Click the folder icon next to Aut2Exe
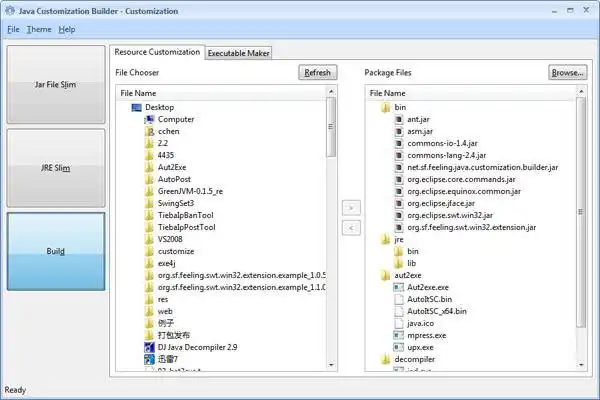Screen dimensions: 600x400 [x=149, y=167]
